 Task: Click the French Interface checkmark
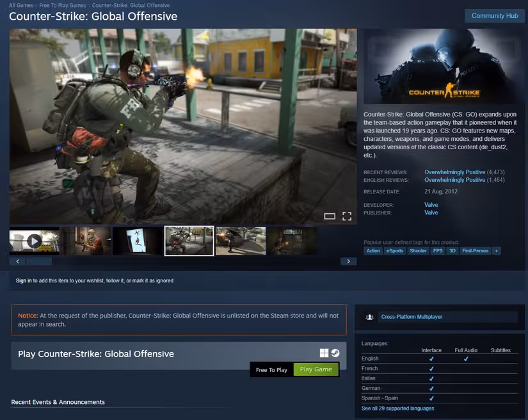[431, 369]
